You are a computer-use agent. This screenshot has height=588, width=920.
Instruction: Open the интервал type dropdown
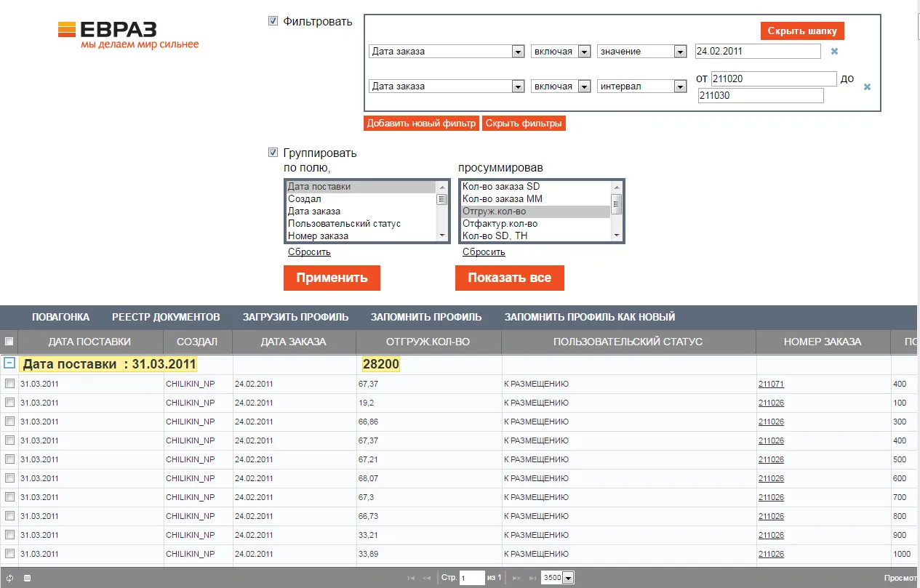pos(680,86)
